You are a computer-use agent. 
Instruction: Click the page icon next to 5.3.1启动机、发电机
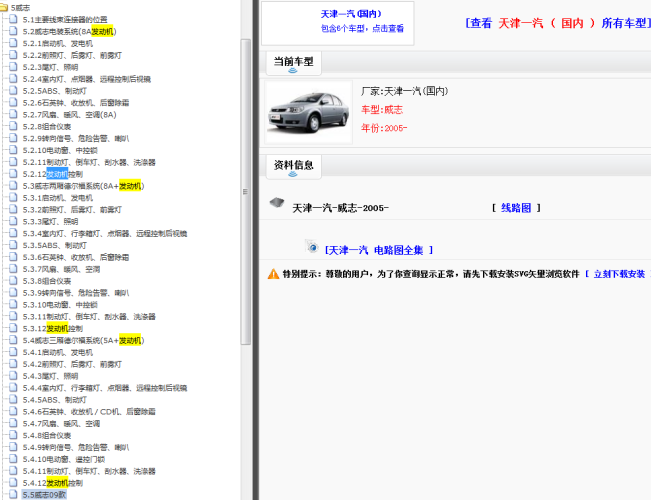tap(13, 198)
